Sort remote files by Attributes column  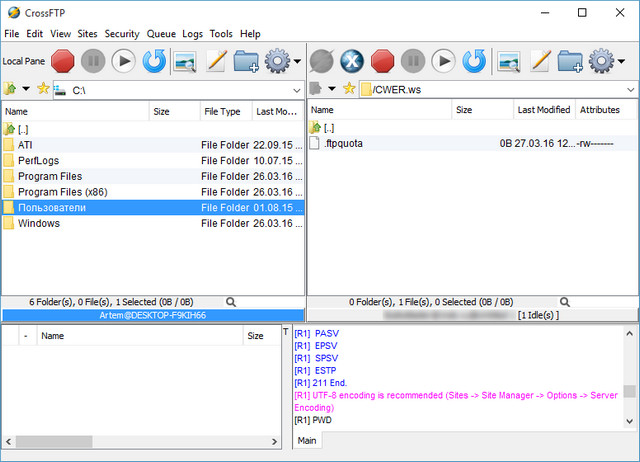[x=605, y=110]
